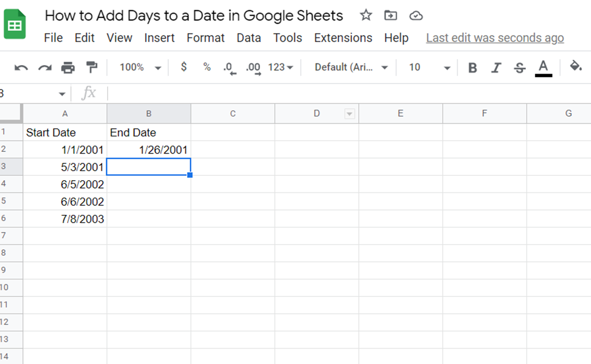Increase decimal places
This screenshot has height=364, width=591.
tap(253, 68)
